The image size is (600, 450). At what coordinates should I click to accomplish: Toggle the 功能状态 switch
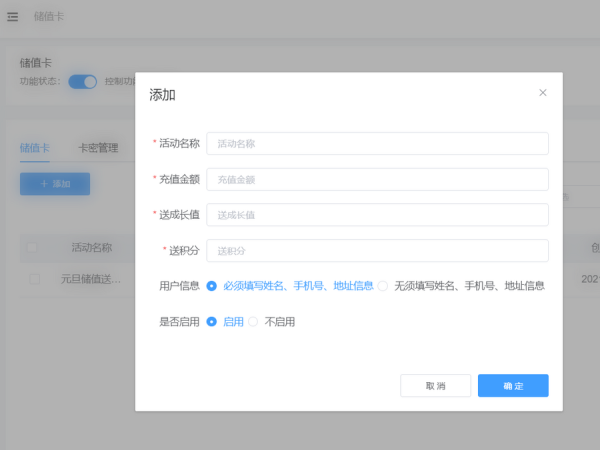pos(83,82)
